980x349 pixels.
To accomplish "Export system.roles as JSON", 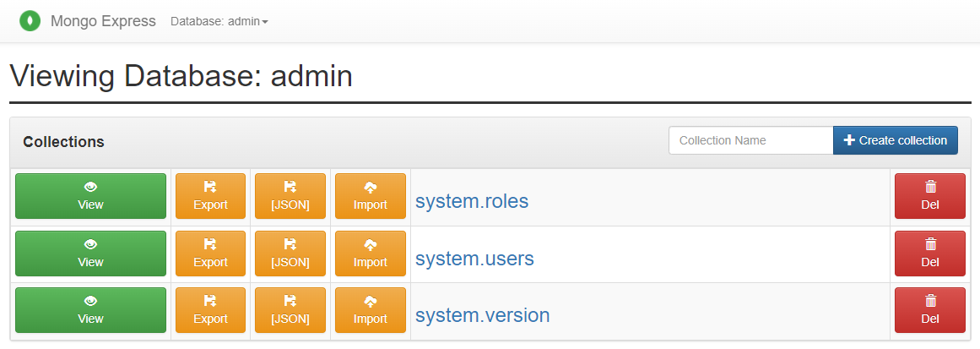I will tap(290, 196).
